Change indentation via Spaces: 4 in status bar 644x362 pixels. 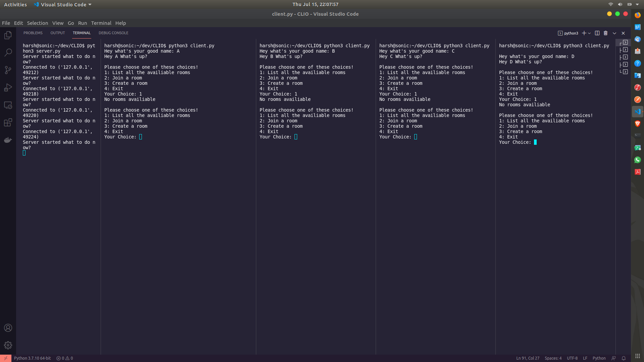553,358
